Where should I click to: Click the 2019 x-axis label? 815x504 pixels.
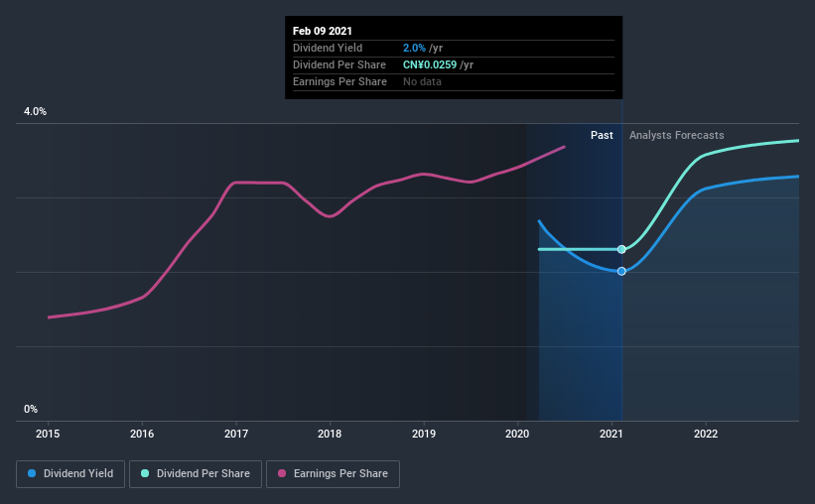pyautogui.click(x=424, y=434)
